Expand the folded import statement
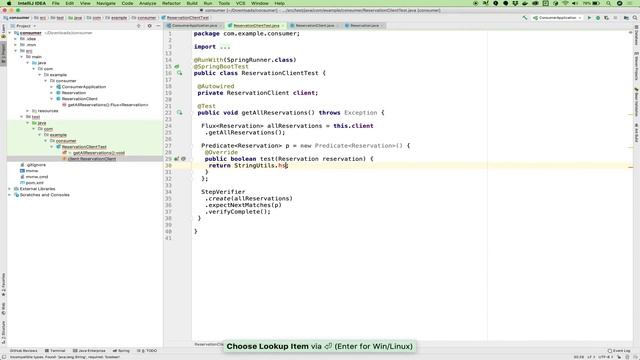Image resolution: width=640 pixels, height=360 pixels. click(x=224, y=47)
